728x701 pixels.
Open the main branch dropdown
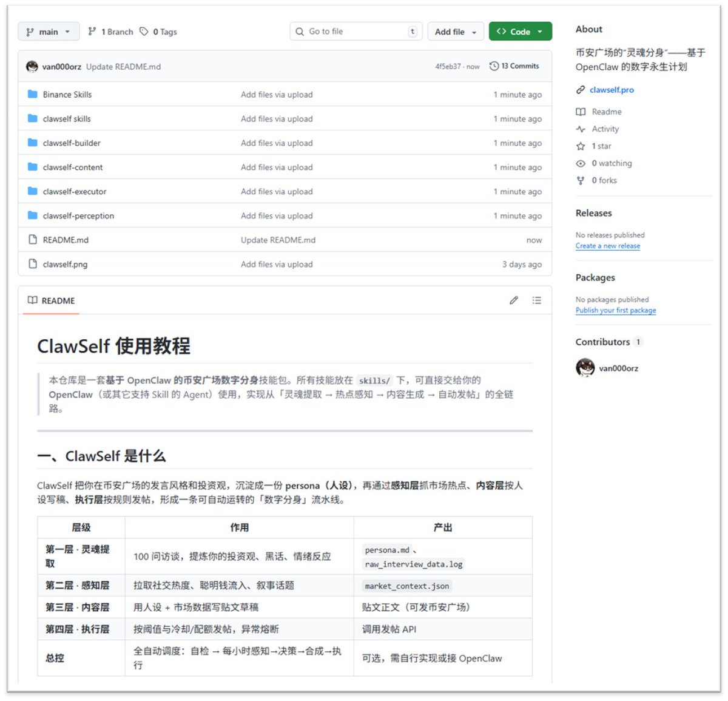click(49, 32)
